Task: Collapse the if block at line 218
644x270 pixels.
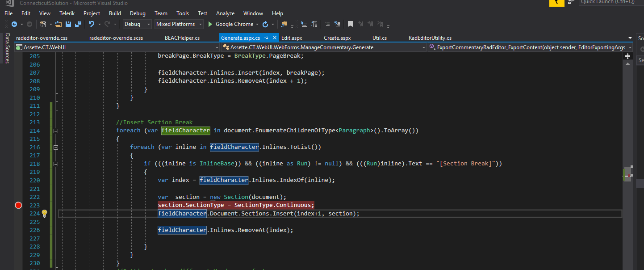Action: [x=56, y=164]
